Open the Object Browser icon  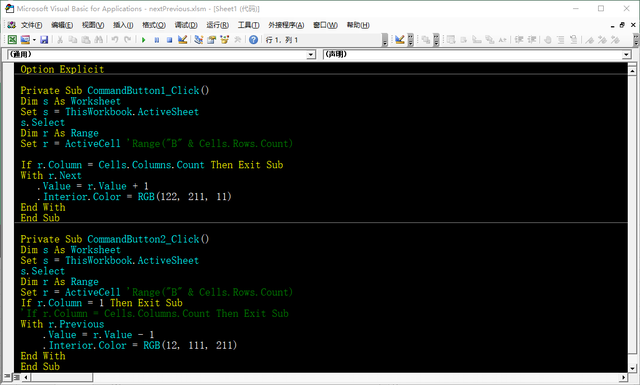coord(224,40)
